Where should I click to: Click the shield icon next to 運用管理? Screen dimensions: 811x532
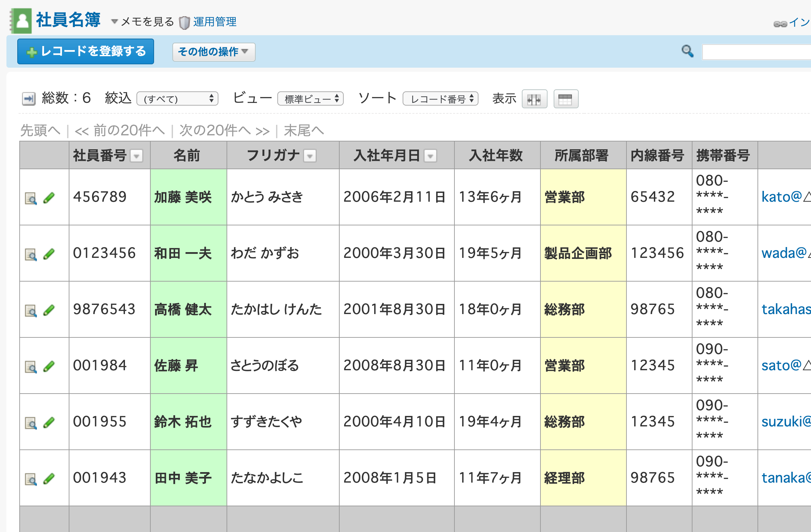pos(184,23)
